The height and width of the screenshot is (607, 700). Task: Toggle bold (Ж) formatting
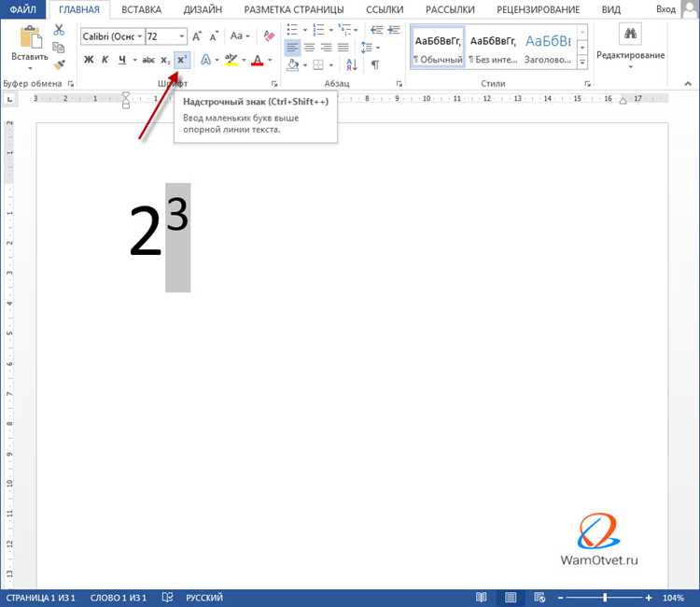click(89, 60)
